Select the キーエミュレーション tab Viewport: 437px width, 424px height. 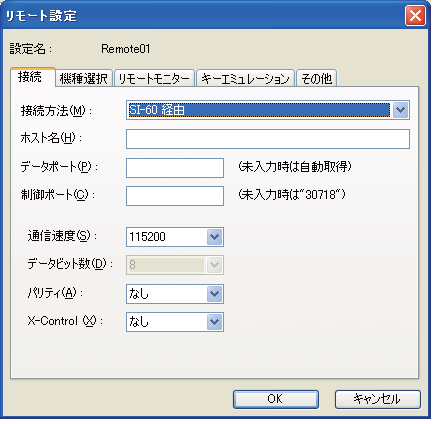click(x=245, y=78)
